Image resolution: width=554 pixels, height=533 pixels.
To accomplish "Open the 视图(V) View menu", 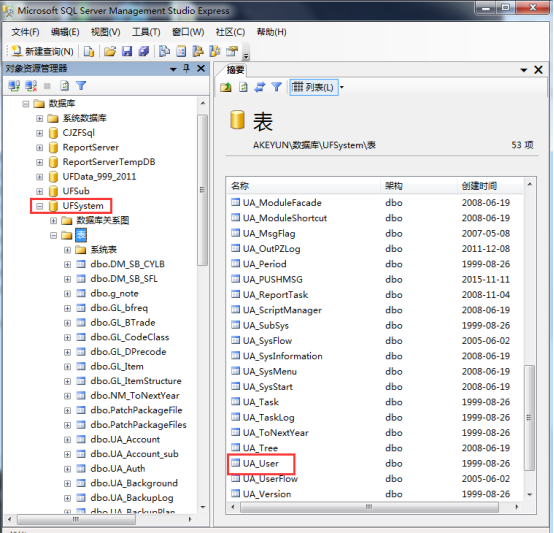I will click(105, 32).
